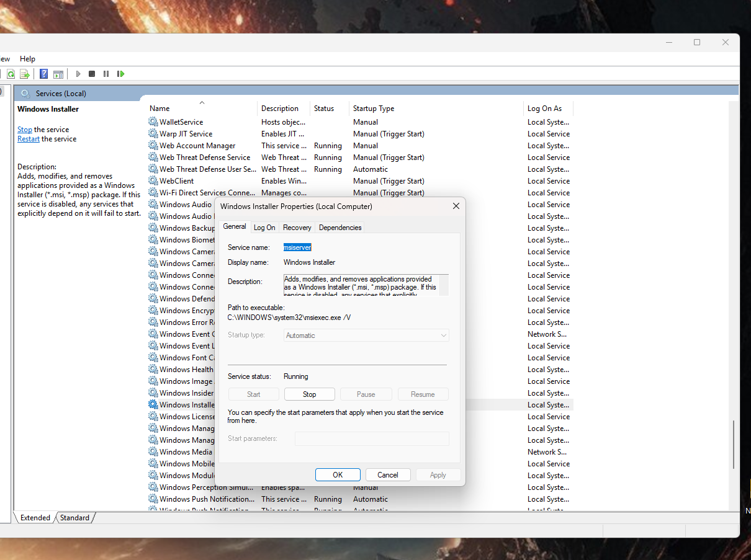The image size is (751, 560).
Task: Click the Stop Service square icon
Action: (92, 73)
